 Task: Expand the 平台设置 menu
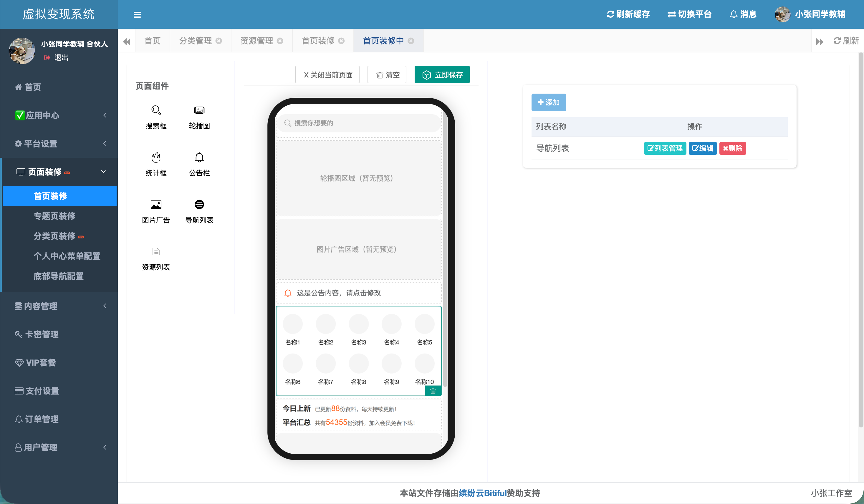point(59,144)
